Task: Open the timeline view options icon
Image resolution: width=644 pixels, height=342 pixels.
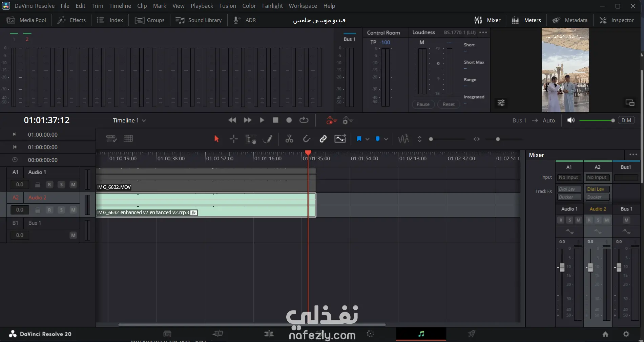Action: coord(111,139)
